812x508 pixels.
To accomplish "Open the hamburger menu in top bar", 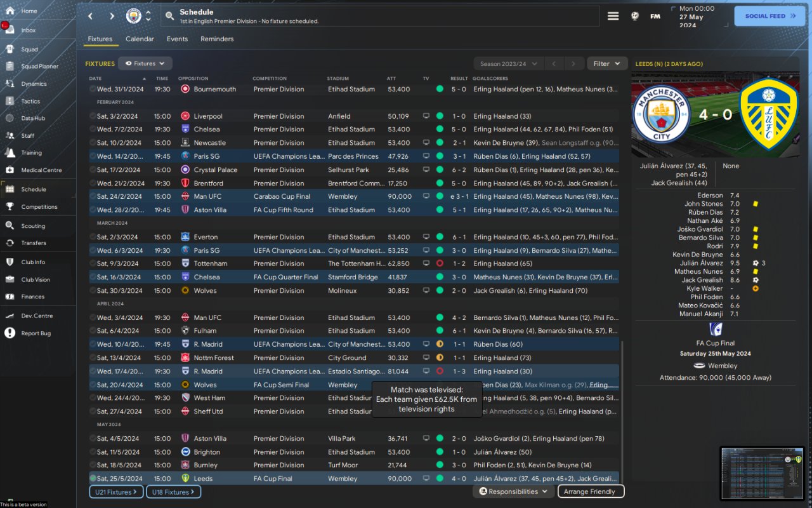I will (x=613, y=16).
